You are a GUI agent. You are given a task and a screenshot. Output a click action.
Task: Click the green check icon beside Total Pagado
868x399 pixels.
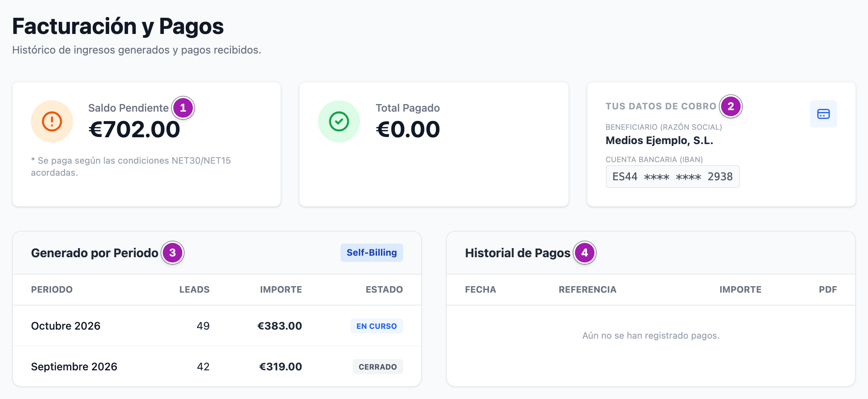[x=339, y=121]
